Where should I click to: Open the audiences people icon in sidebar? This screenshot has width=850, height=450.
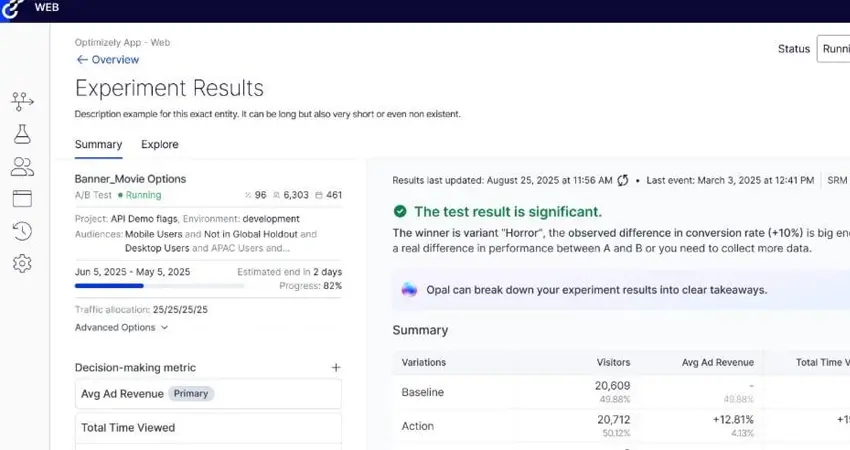pyautogui.click(x=22, y=166)
